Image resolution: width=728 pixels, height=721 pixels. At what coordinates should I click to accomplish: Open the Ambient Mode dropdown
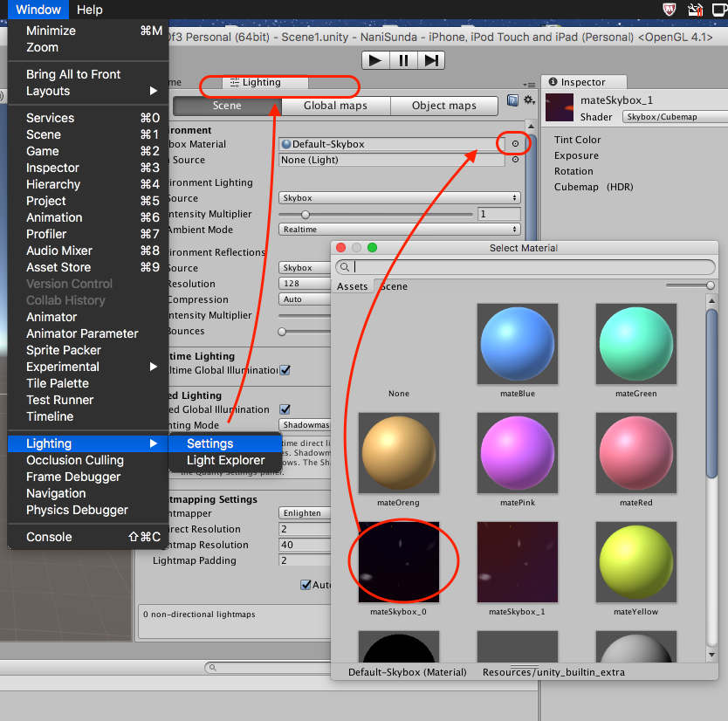[x=399, y=230]
